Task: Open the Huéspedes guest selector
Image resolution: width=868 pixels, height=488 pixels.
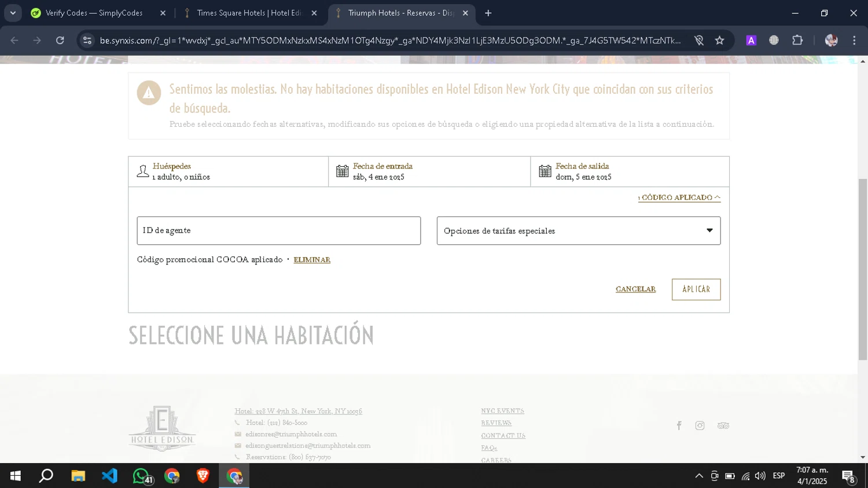Action: coord(228,171)
